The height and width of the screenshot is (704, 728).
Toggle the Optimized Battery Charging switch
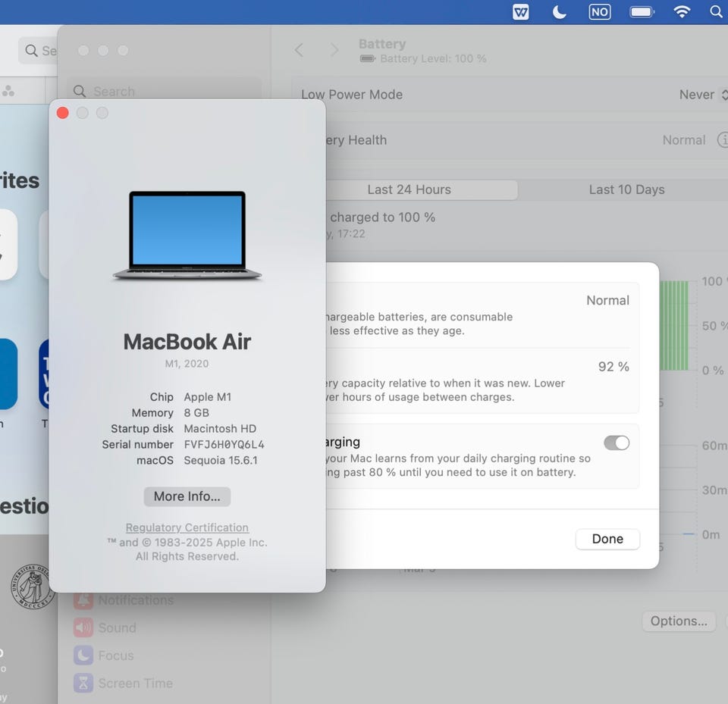[617, 443]
